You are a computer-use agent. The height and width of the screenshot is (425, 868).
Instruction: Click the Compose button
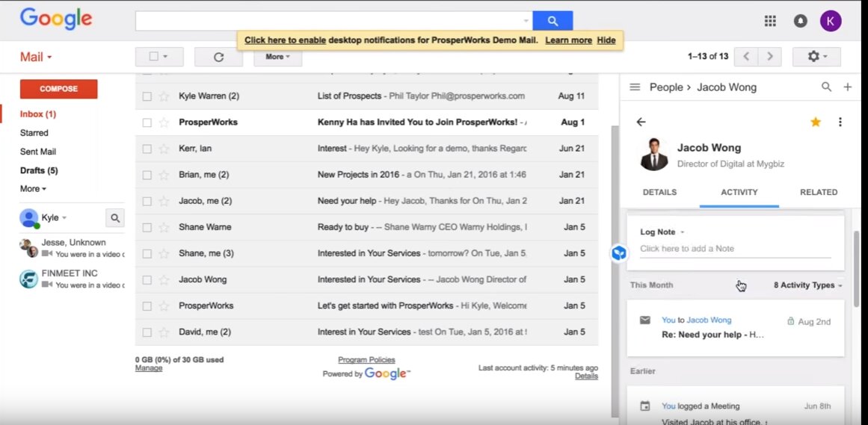pos(58,89)
